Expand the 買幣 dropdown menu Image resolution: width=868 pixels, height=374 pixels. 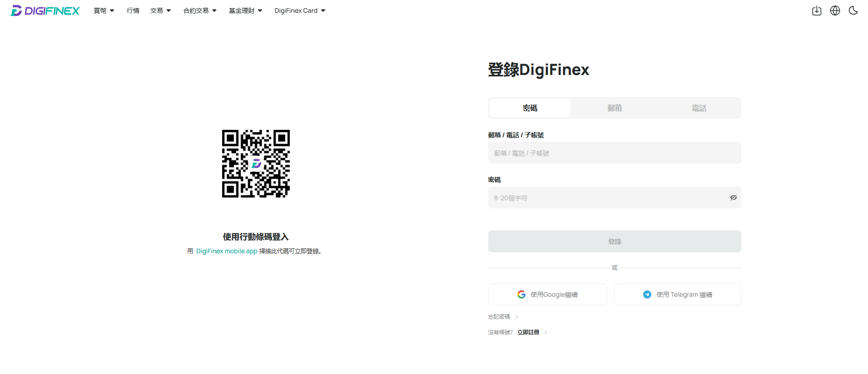coord(104,11)
